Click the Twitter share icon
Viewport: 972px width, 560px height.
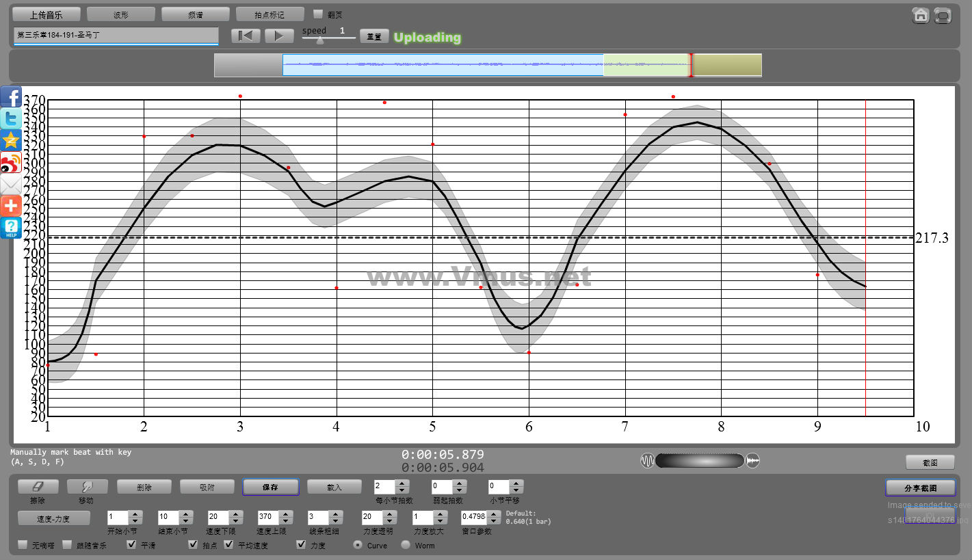tap(11, 119)
